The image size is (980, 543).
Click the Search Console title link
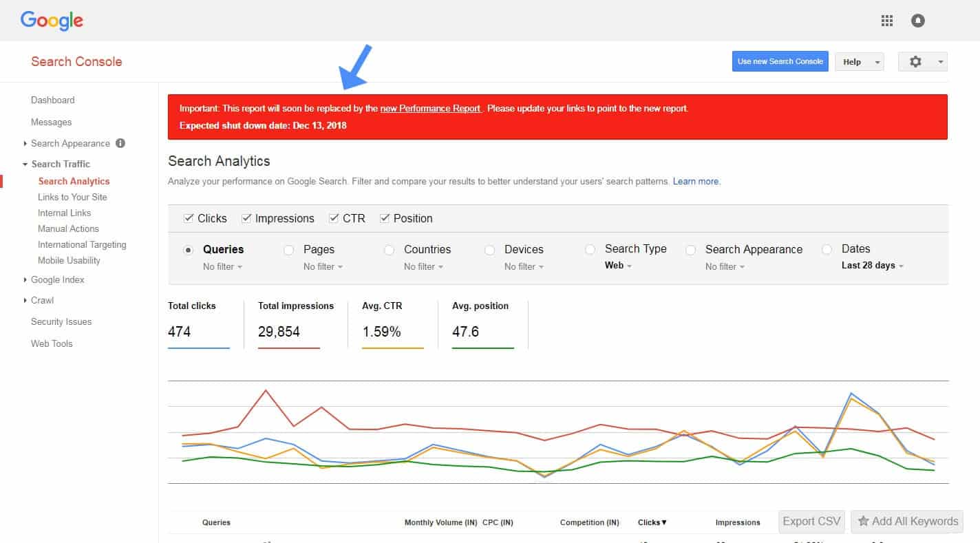click(76, 61)
